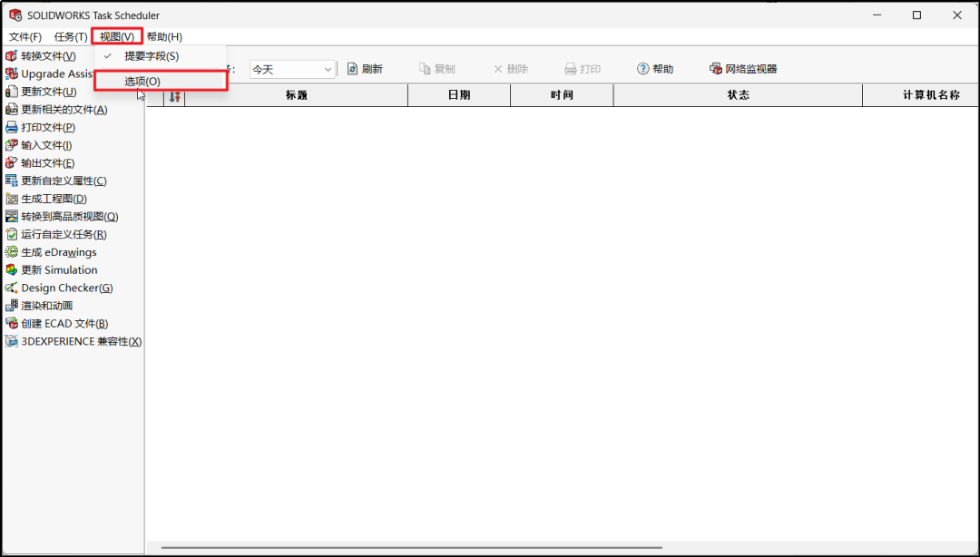The width and height of the screenshot is (980, 557).
Task: Select the 更新自定义属性(C) text label
Action: click(64, 181)
